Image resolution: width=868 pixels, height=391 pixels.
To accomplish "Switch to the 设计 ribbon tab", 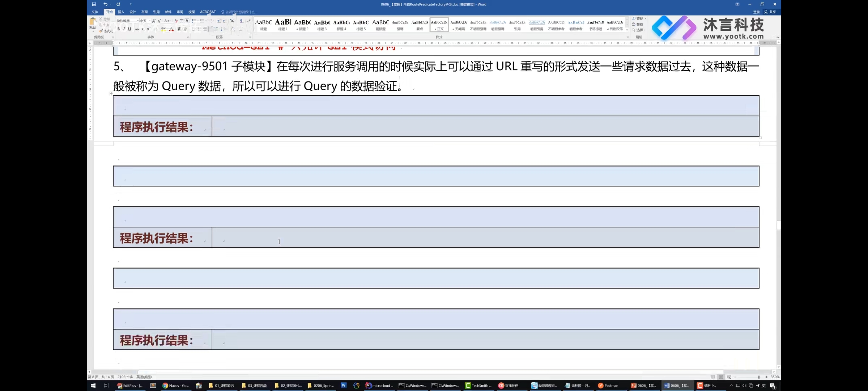I will click(133, 12).
